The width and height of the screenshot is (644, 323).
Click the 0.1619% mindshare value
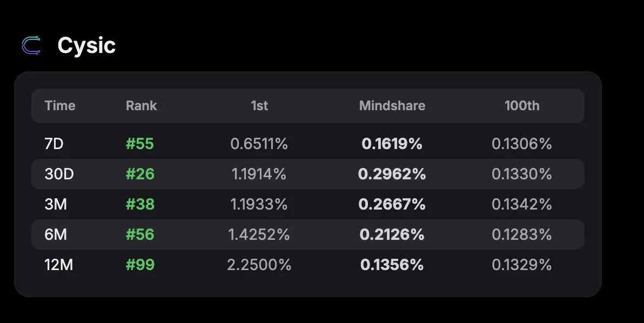pyautogui.click(x=392, y=144)
